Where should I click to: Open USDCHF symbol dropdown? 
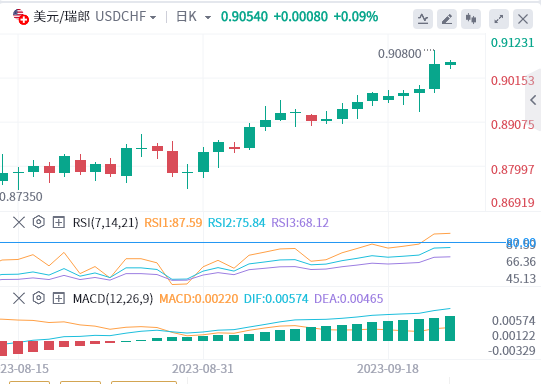[x=126, y=17]
